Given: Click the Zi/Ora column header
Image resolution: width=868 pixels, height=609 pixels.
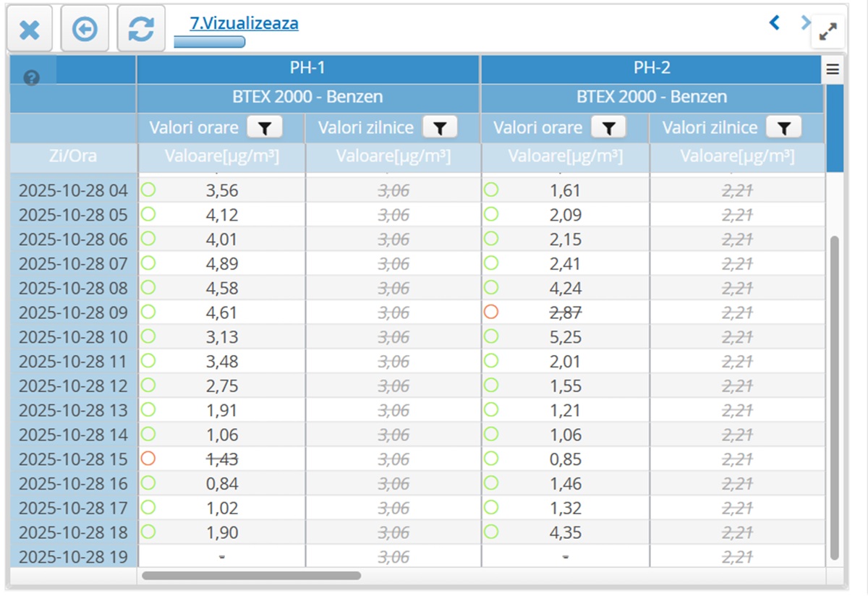Looking at the screenshot, I should (x=73, y=156).
